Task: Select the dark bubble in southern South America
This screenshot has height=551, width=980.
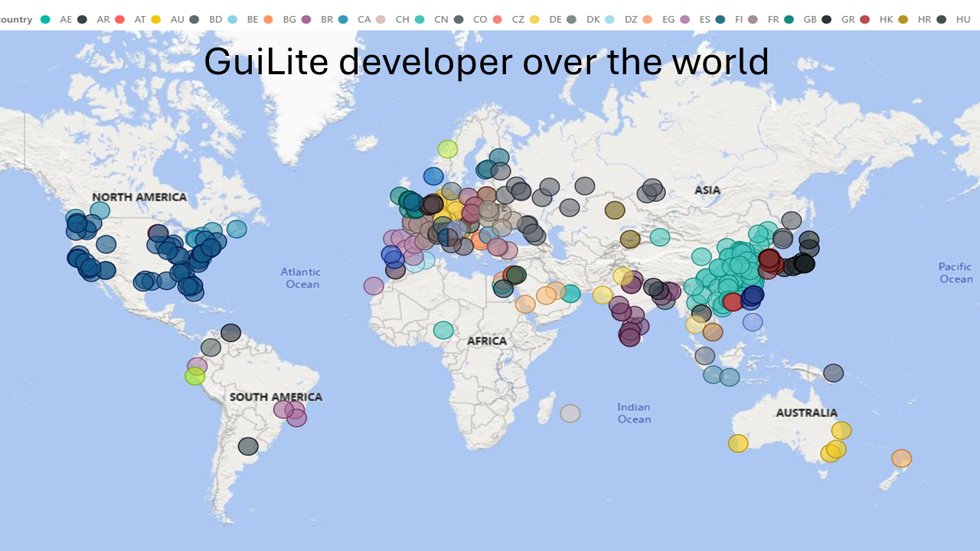Action: pos(248,446)
